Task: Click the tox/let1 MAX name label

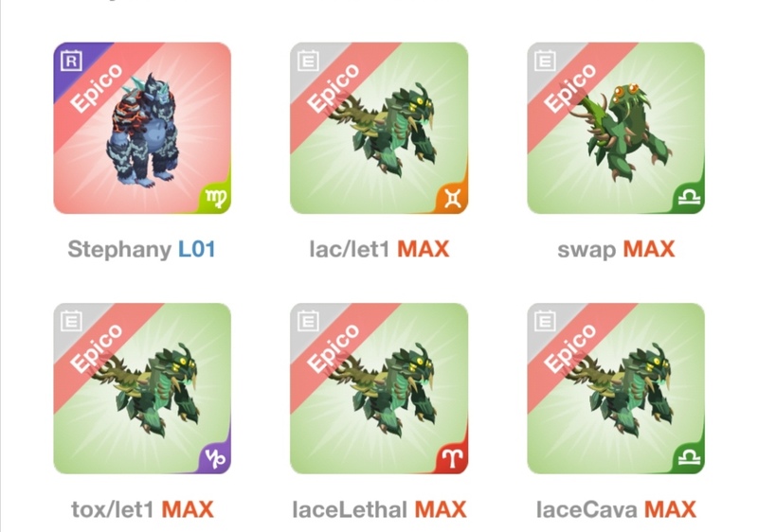Action: click(143, 510)
